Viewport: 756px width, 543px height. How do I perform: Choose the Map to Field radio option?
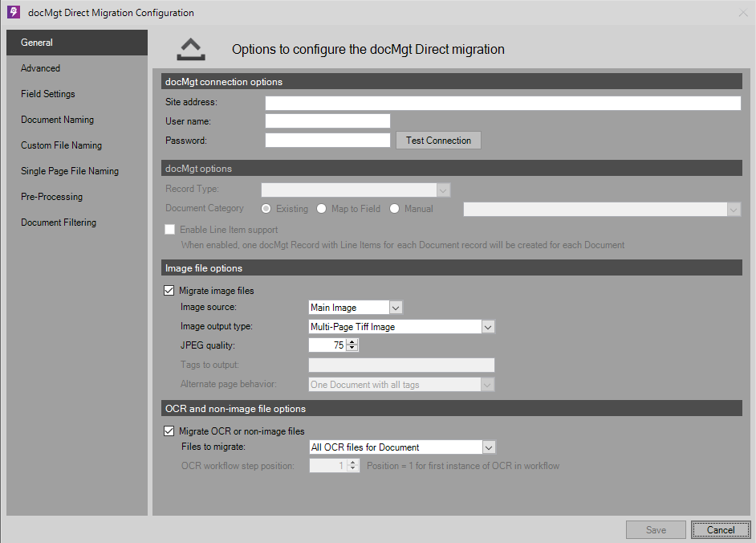point(322,209)
